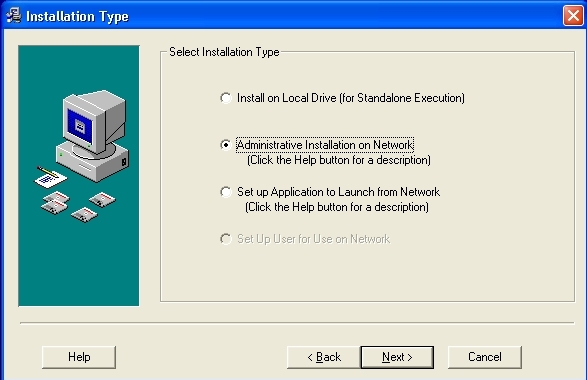Viewport: 587px width, 380px height.
Task: Click help hint text under Administrative Installation
Action: 339,160
